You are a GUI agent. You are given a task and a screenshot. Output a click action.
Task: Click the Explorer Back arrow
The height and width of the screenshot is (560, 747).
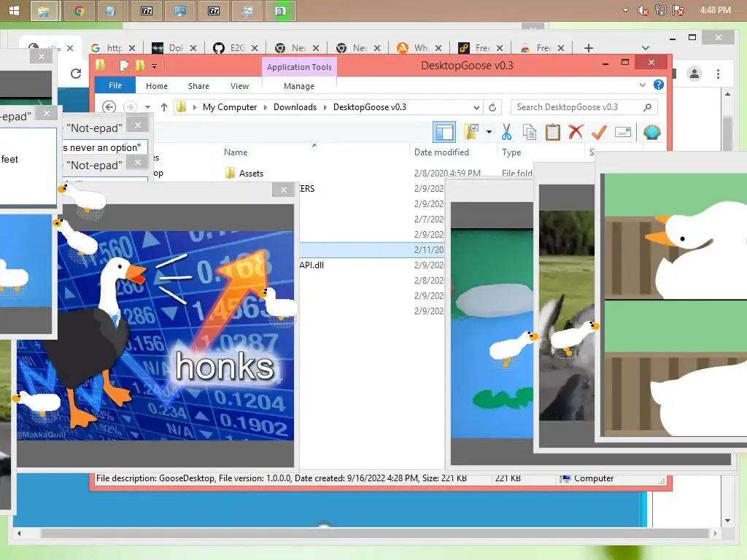[x=109, y=106]
